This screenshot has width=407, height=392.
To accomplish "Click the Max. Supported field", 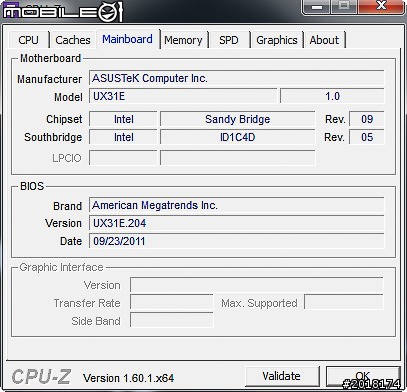I will 344,303.
